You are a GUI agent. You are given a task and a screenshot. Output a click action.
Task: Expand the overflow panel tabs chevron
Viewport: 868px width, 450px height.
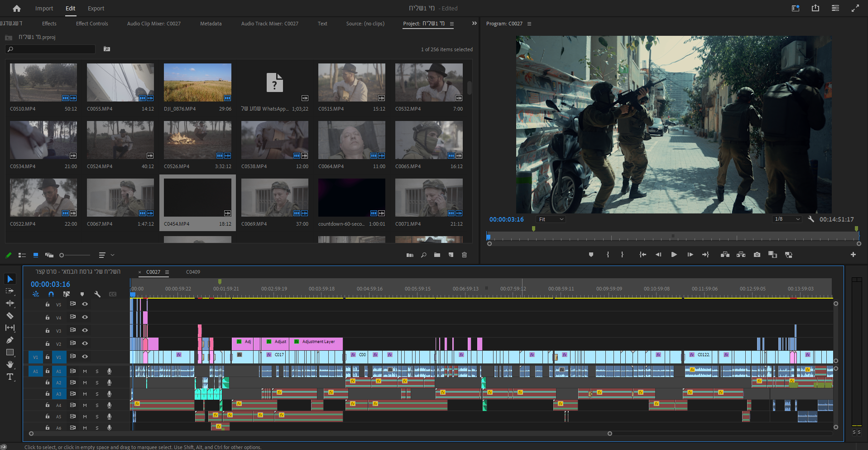click(x=474, y=24)
